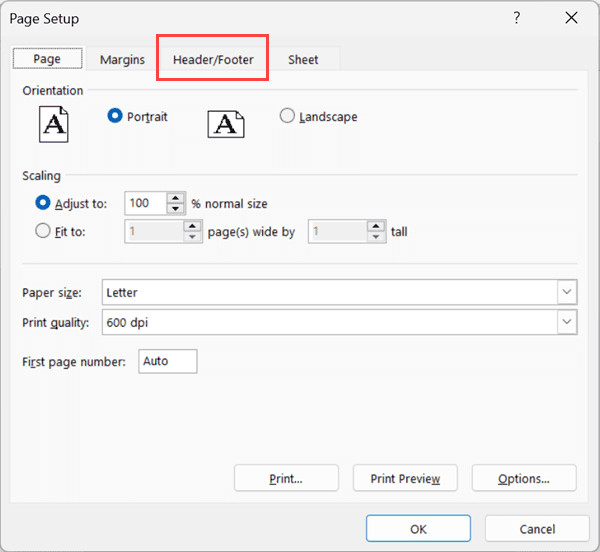Decrease pages wide value
The image size is (600, 552).
(192, 237)
